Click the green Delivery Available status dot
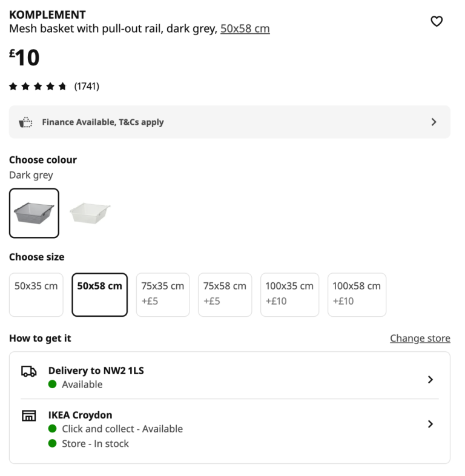 point(52,385)
